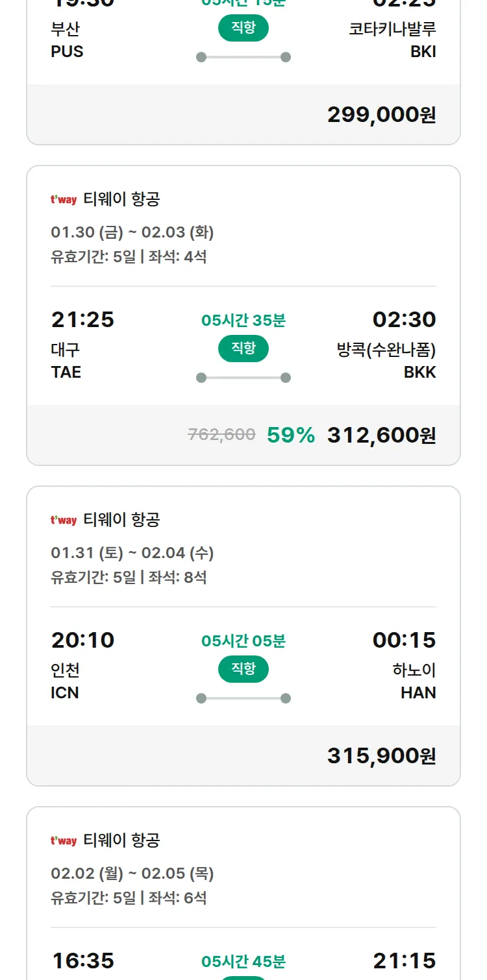Viewport: 487px width, 980px height.
Task: Click the route line under the TAE–BKK 직항 badge
Action: coord(243,378)
